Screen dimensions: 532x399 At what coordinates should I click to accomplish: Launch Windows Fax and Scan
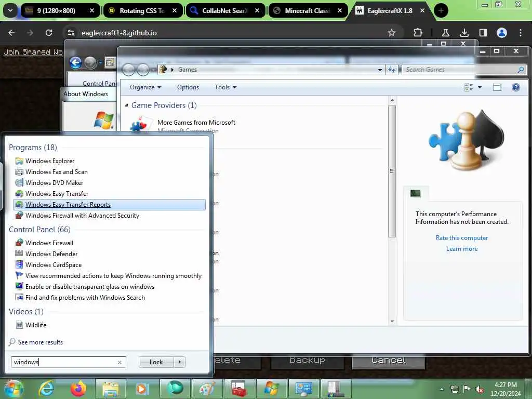coord(51,171)
